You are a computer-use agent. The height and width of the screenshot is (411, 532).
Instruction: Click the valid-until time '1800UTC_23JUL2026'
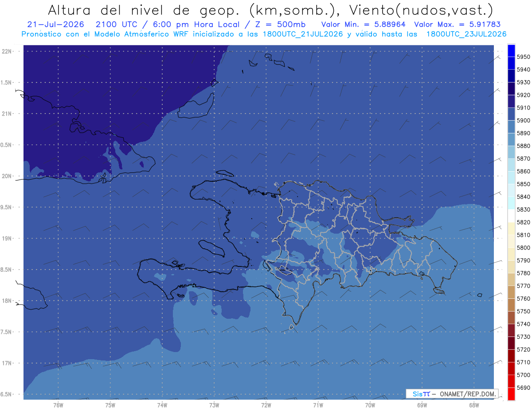click(x=466, y=34)
